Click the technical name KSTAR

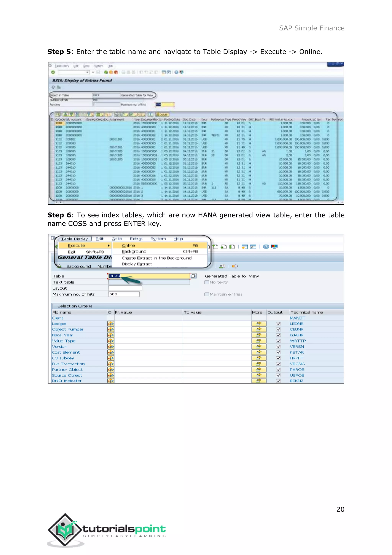(x=297, y=352)
